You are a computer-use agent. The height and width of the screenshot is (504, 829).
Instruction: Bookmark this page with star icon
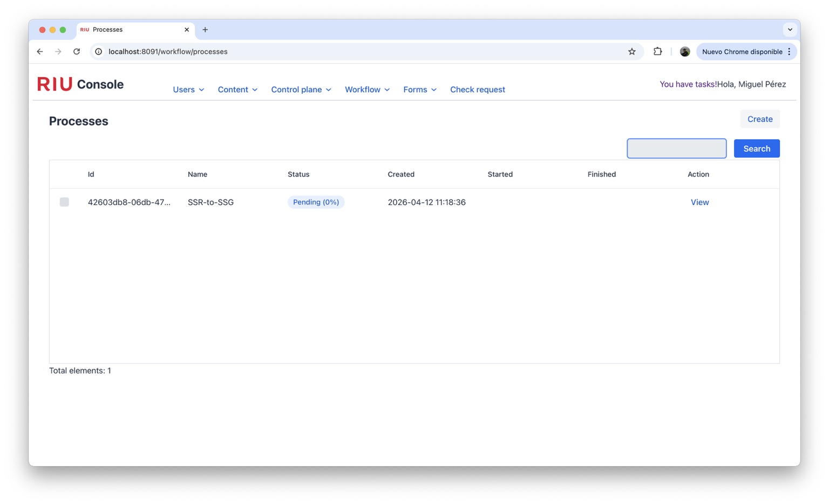tap(631, 52)
